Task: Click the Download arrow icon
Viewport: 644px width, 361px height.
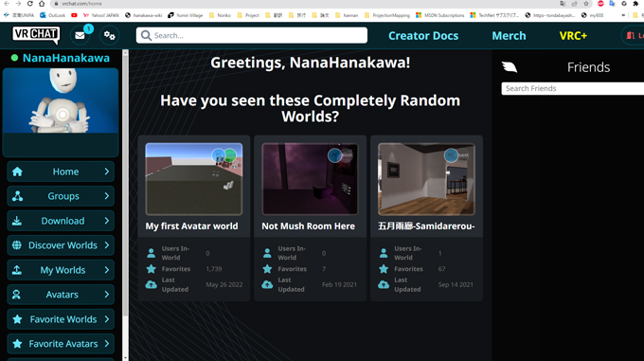Action: 17,221
